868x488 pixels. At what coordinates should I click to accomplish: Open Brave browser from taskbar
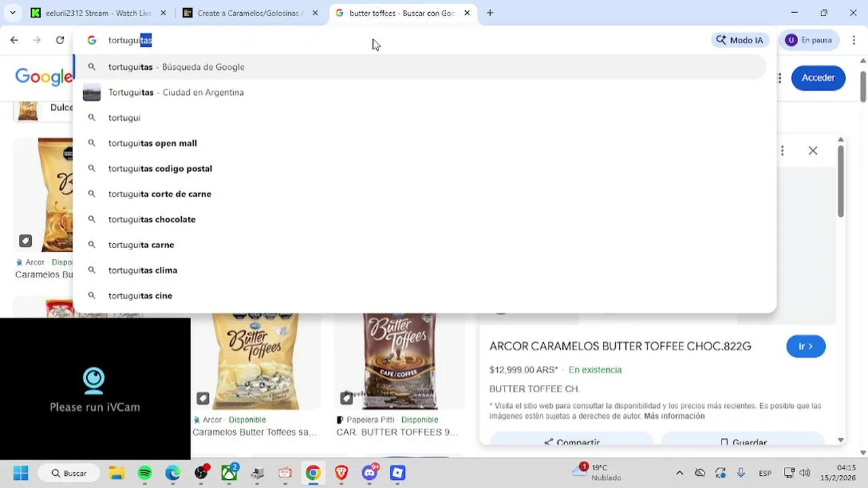coord(341,473)
